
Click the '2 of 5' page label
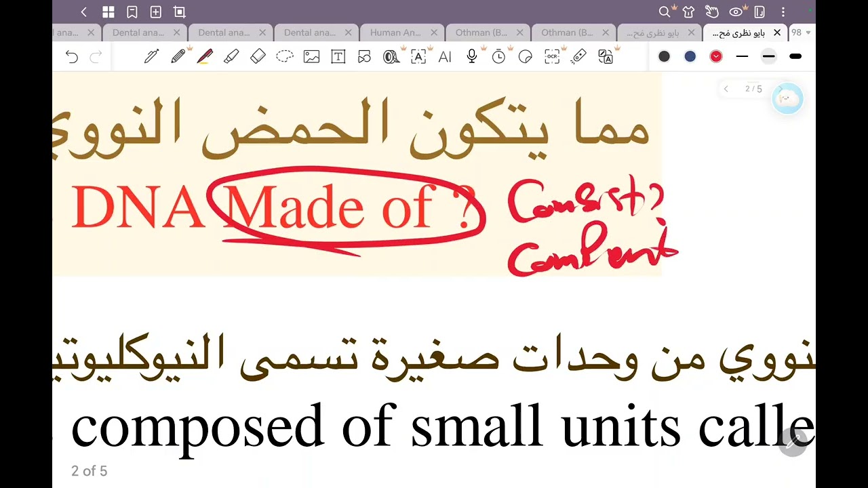(90, 471)
